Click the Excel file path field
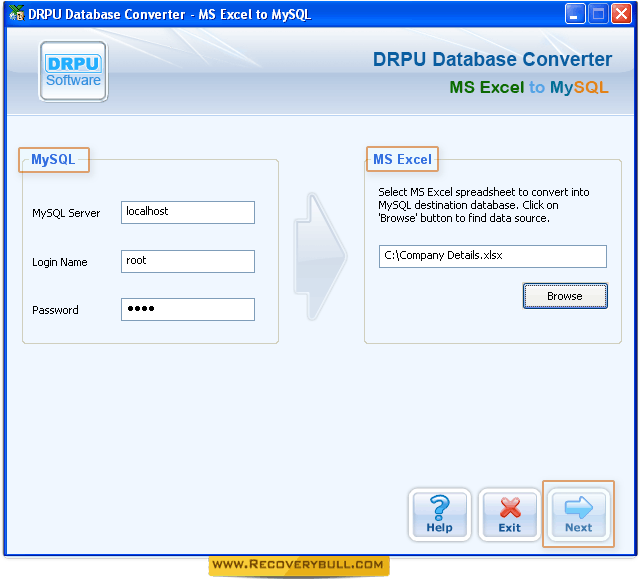The width and height of the screenshot is (640, 579). 493,256
